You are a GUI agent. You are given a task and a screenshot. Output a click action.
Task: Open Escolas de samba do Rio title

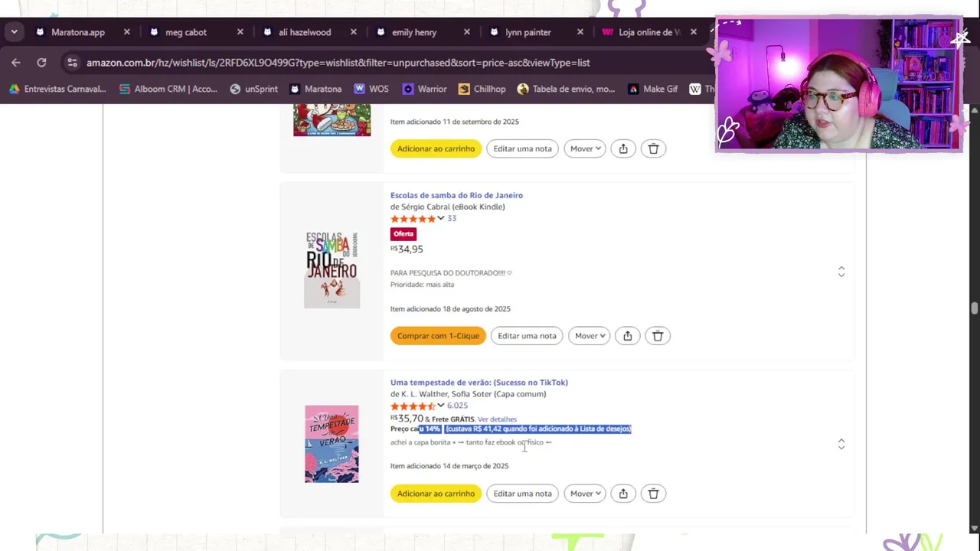pyautogui.click(x=456, y=195)
